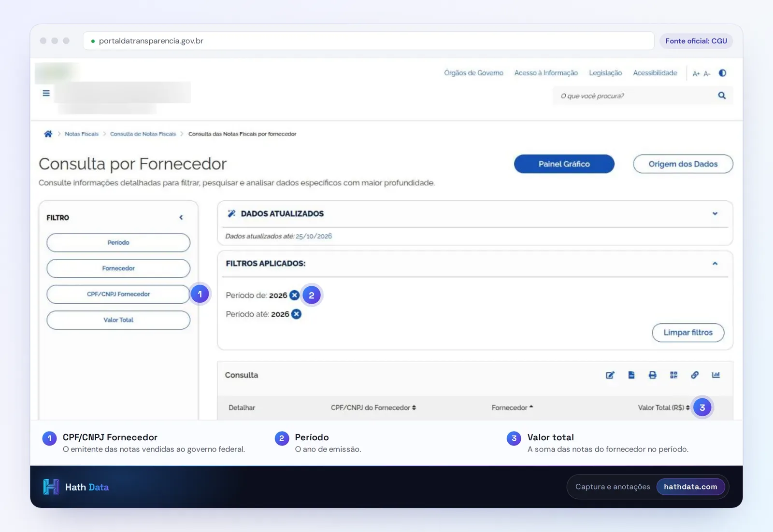
Task: Open the Período filter
Action: click(118, 242)
